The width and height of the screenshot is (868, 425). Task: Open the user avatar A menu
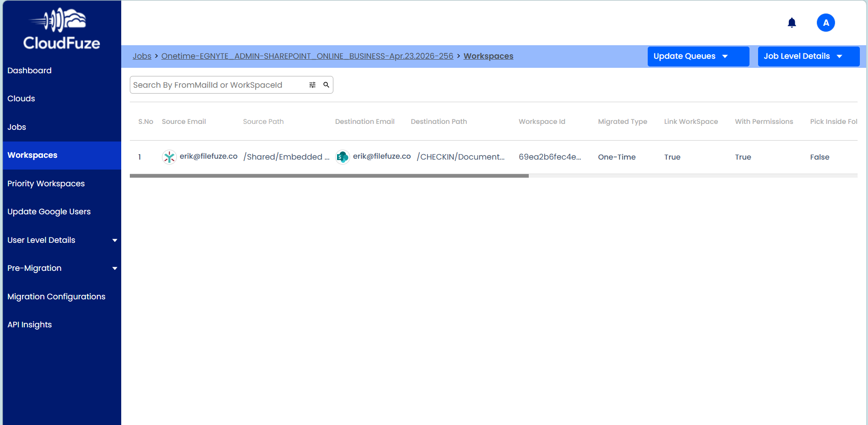(x=825, y=23)
